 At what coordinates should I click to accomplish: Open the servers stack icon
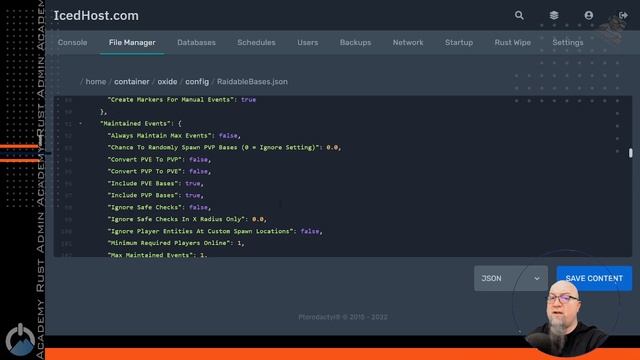point(554,16)
